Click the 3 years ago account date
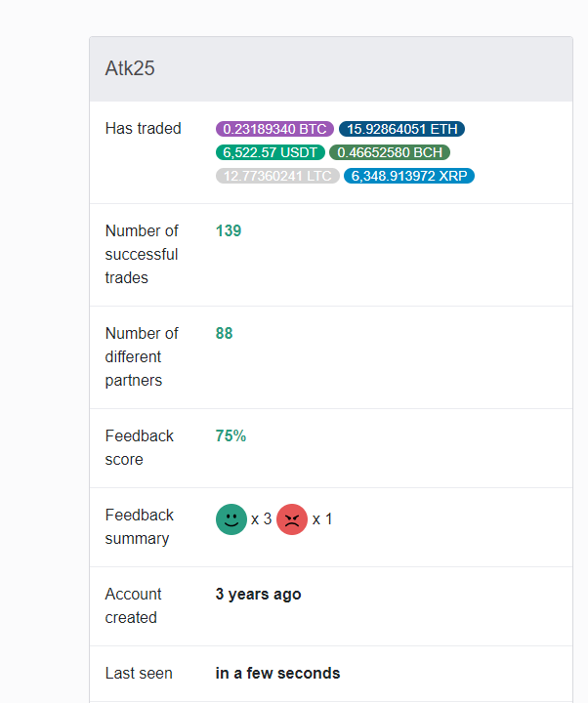588x703 pixels. (x=258, y=594)
